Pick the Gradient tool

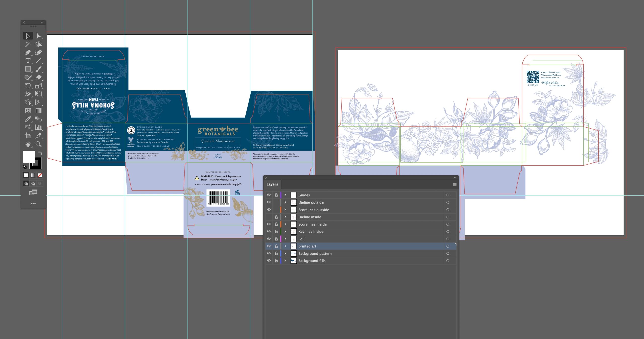38,111
